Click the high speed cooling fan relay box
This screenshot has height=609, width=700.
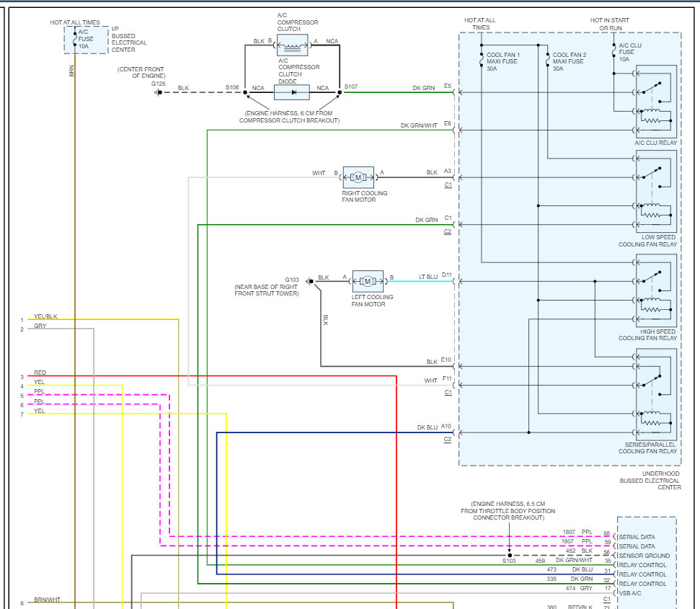[656, 291]
